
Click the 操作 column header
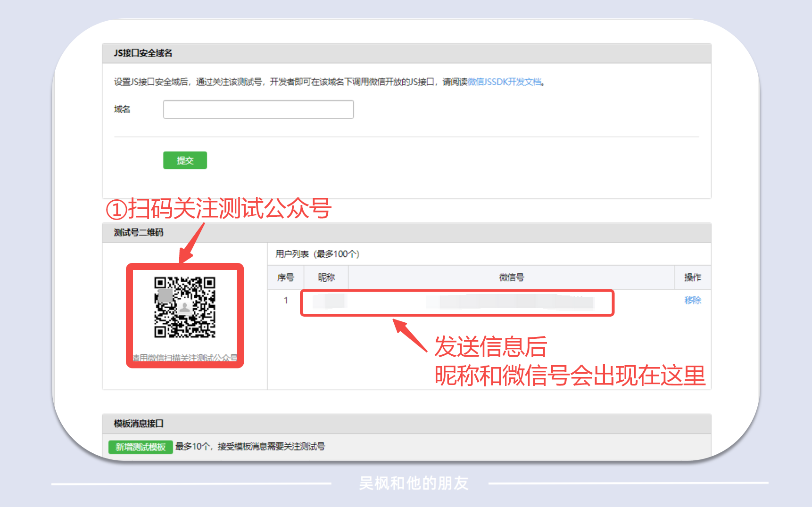click(693, 278)
